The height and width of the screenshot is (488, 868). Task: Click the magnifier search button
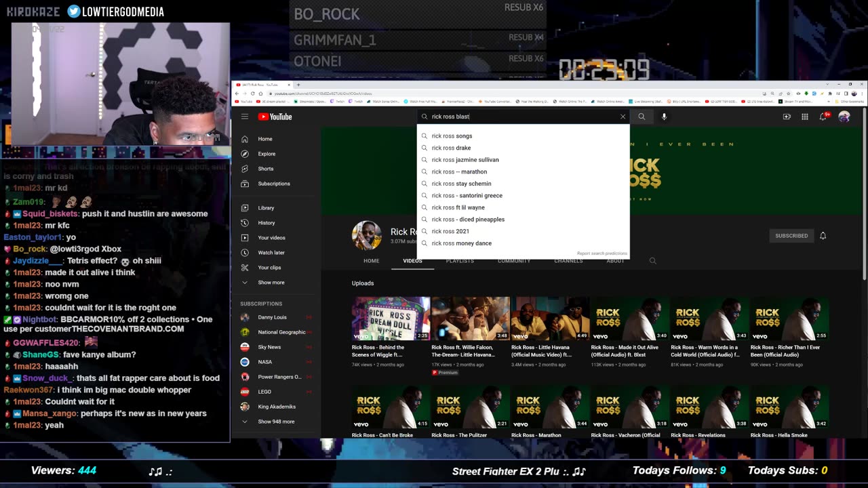pyautogui.click(x=642, y=117)
